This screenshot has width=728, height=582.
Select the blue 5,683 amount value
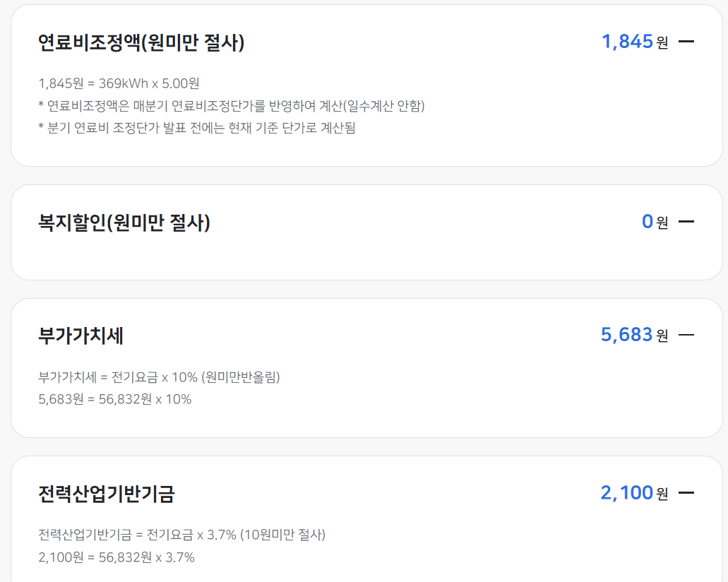click(627, 335)
